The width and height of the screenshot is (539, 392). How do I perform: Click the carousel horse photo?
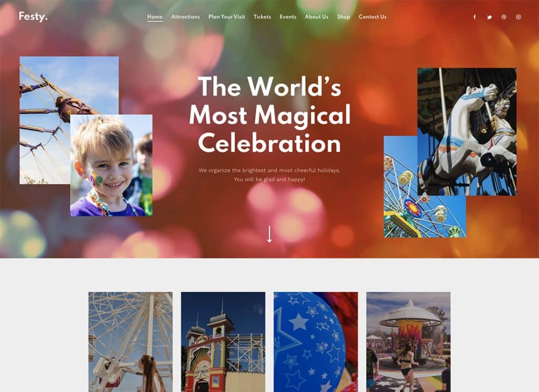(467, 132)
